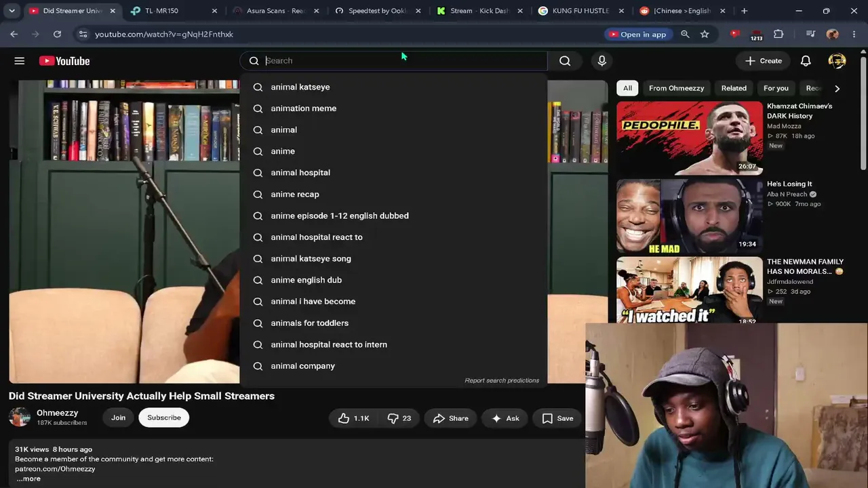Open a new browser tab with plus
This screenshot has height=488, width=868.
(744, 11)
